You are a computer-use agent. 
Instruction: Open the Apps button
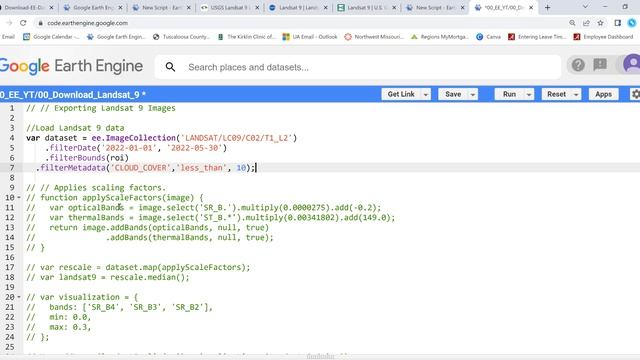pyautogui.click(x=603, y=94)
